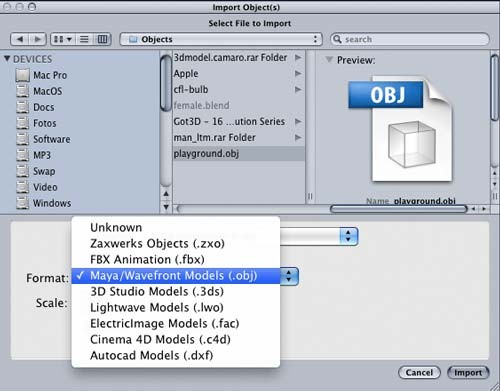Viewport: 500px width, 391px height.
Task: Switch to column view mode
Action: (102, 39)
